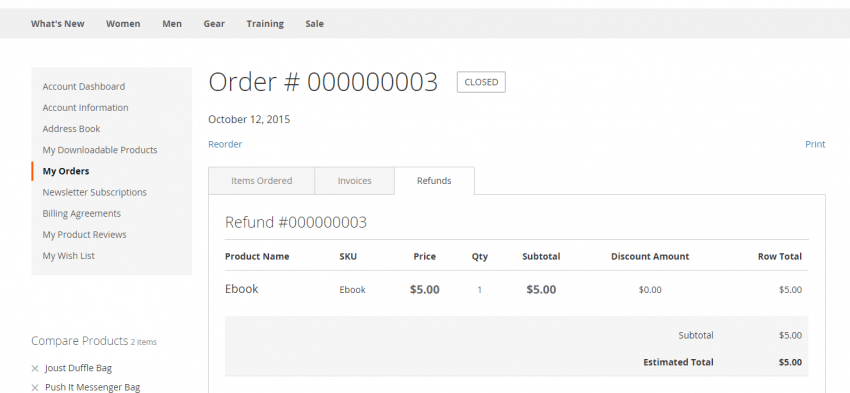Click the Subtotal column header
Viewport: 850px width, 393px height.
(541, 256)
